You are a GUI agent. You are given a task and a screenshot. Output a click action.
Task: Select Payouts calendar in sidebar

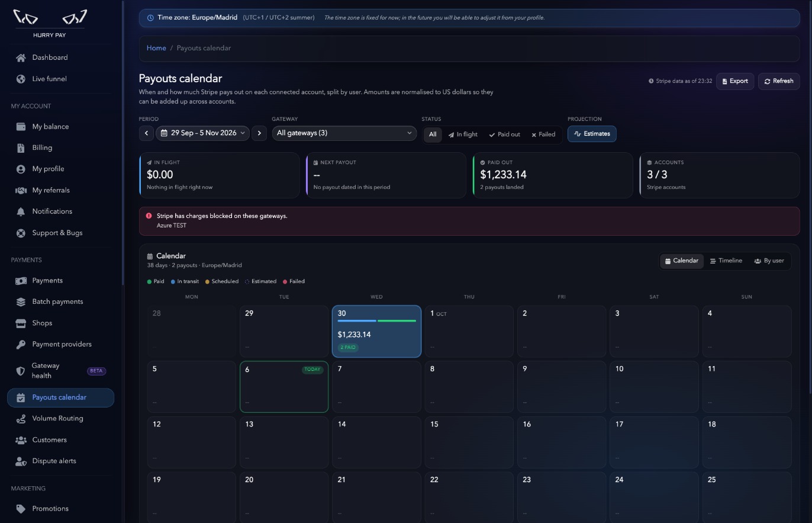pyautogui.click(x=60, y=398)
